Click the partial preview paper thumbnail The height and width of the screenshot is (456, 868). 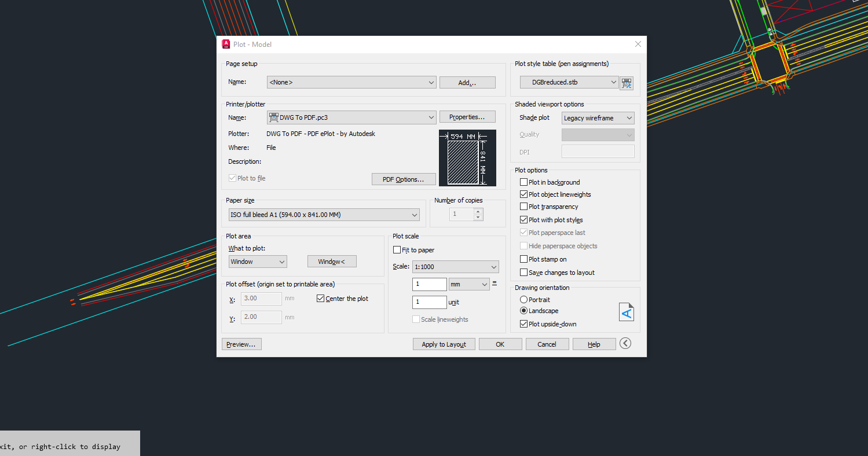coord(468,158)
